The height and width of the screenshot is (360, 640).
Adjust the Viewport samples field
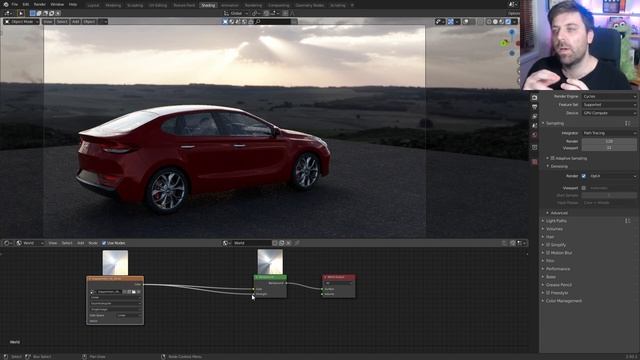[609, 148]
